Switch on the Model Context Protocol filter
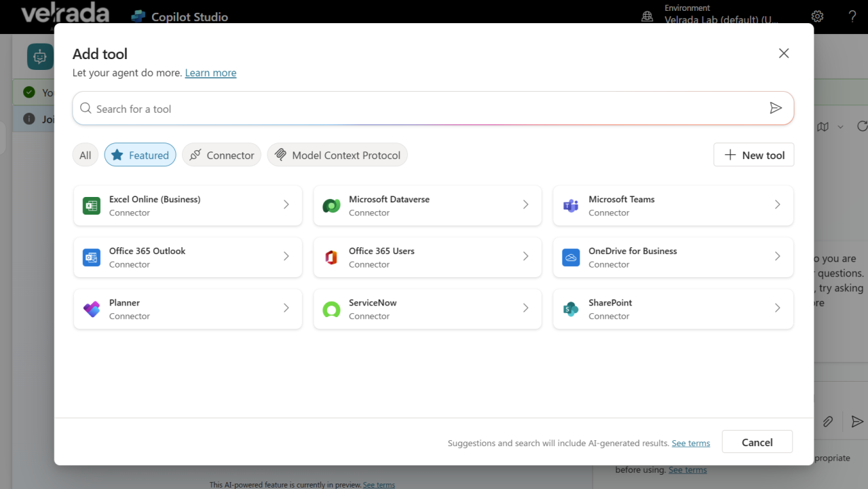Screen dimensions: 868x489 (337, 154)
